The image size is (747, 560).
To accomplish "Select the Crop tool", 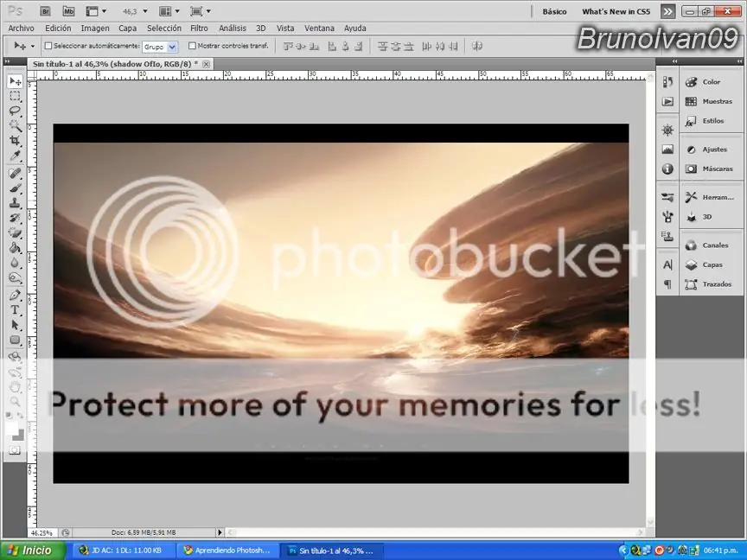I will [x=15, y=141].
